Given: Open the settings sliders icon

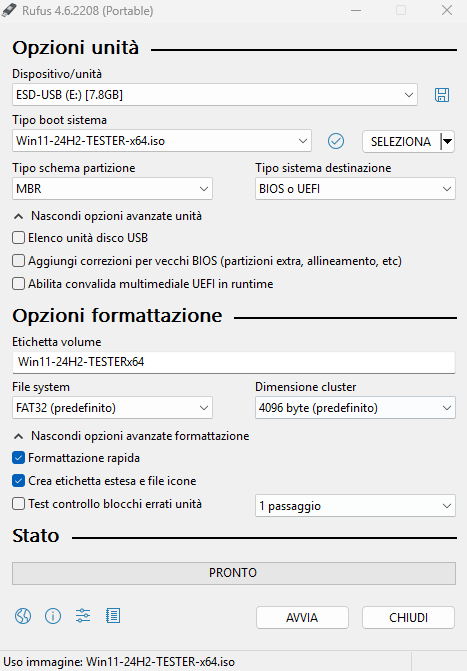Looking at the screenshot, I should click(83, 616).
